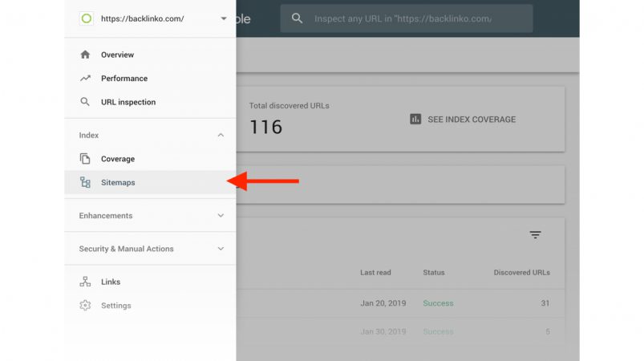
Task: Click the URL inspection magnifier icon
Action: (x=85, y=102)
